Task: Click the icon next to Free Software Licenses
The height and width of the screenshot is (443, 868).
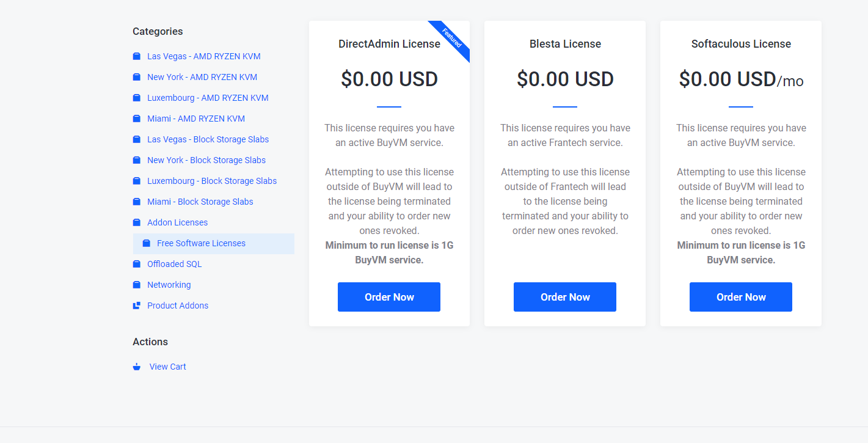Action: point(147,243)
